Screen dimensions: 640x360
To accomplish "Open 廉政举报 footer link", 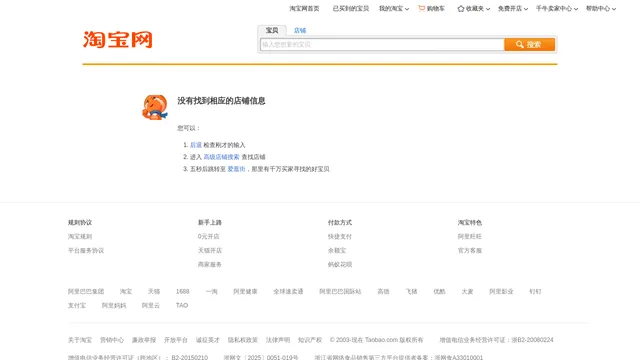I will point(144,340).
